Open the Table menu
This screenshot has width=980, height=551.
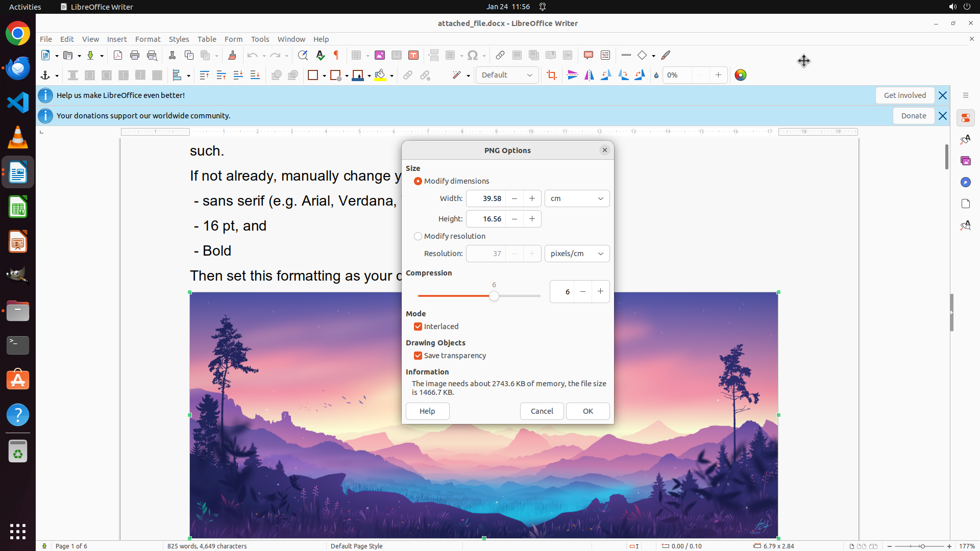207,39
